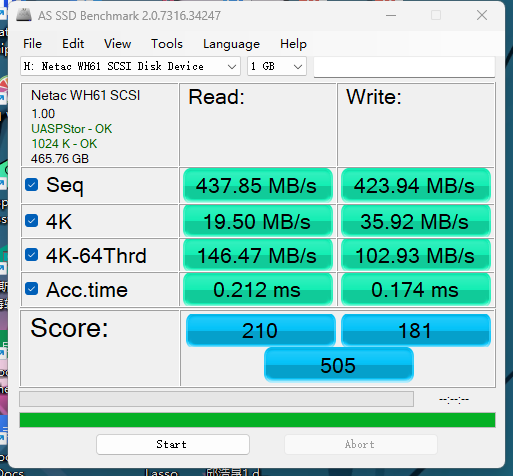The height and width of the screenshot is (476, 513).
Task: Click the green overall progress bar
Action: (x=257, y=420)
